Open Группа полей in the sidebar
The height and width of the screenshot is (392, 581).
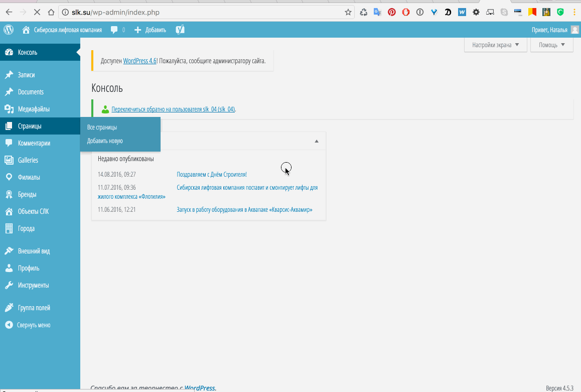click(40, 308)
